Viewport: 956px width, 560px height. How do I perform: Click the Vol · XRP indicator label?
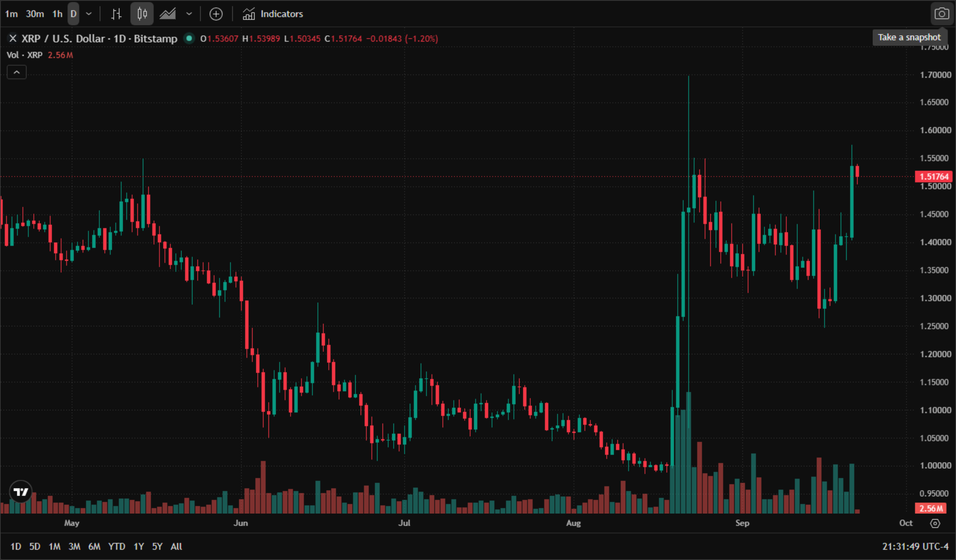coord(24,55)
